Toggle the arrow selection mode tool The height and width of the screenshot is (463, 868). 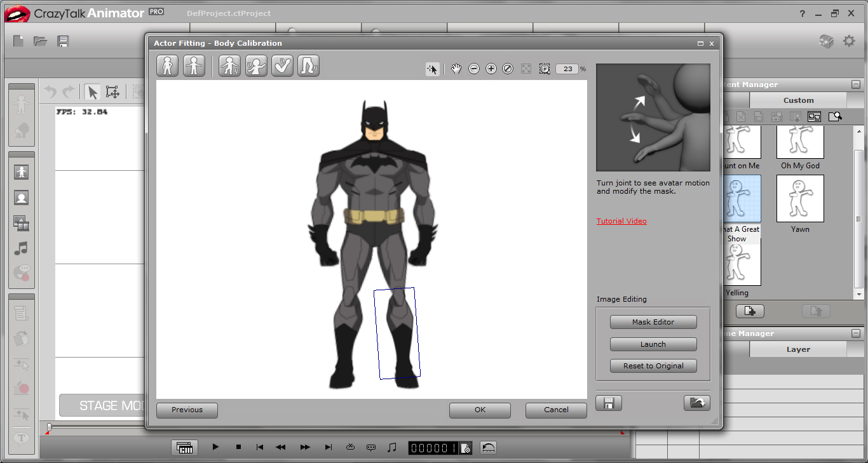(x=432, y=69)
